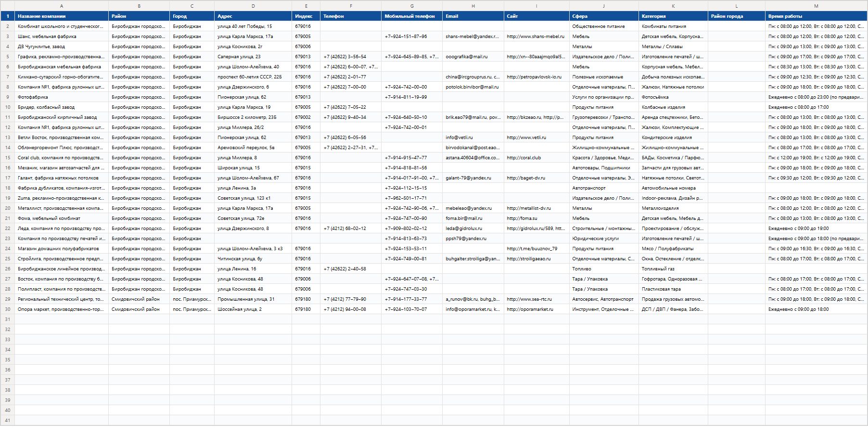Click address 'Промышленная улица, 31'
The width and height of the screenshot is (868, 434).
tap(253, 299)
